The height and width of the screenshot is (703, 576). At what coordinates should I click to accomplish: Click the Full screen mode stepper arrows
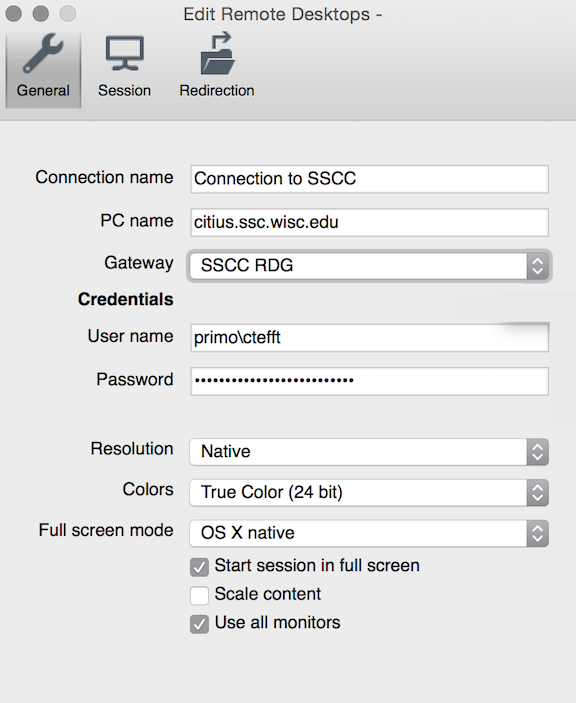[x=537, y=534]
